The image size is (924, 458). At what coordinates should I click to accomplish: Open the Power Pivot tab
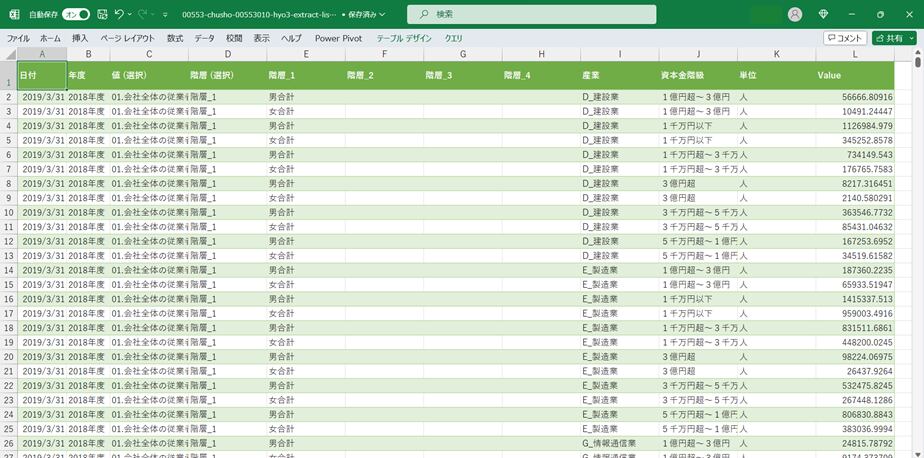click(338, 38)
